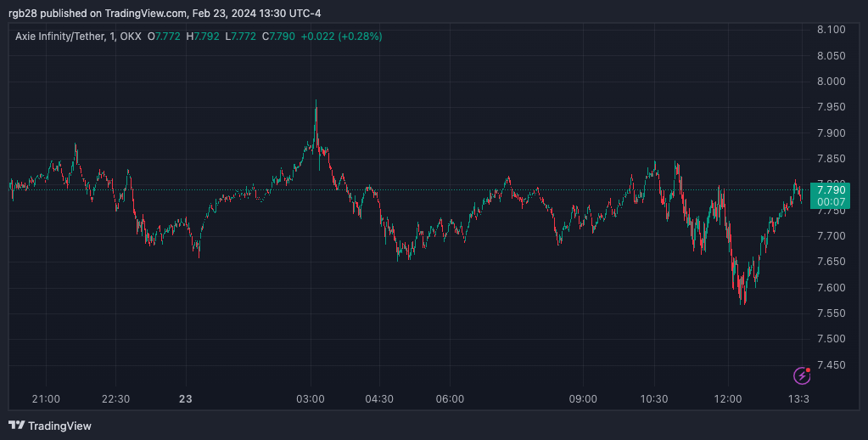
Task: Click the 7.600 price scale label
Action: pyautogui.click(x=830, y=288)
